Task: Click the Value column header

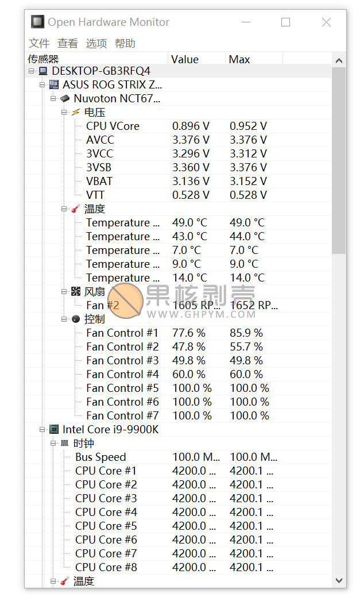Action: (196, 59)
